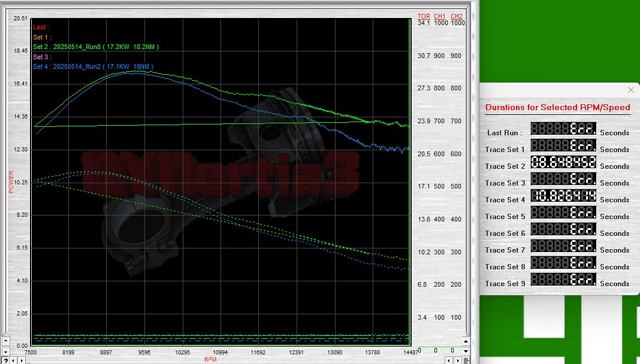Viewport: 640px width, 364px height.
Task: Click the 7500 RPM axis value
Action: (x=31, y=352)
